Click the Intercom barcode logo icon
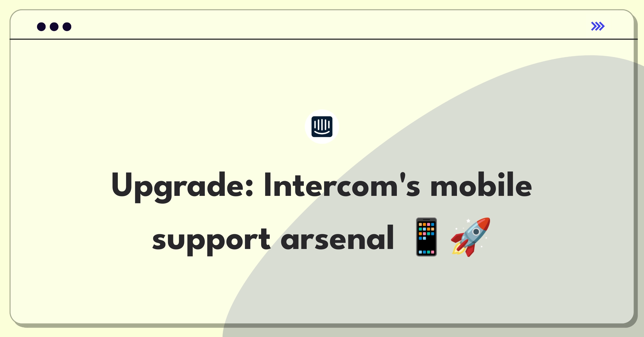644x337 pixels. 323,128
